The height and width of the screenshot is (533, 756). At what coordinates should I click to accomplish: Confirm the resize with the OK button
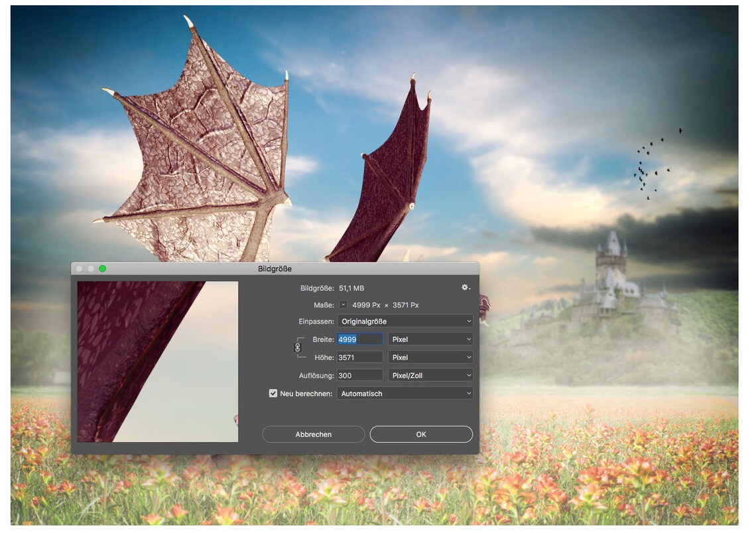tap(420, 434)
